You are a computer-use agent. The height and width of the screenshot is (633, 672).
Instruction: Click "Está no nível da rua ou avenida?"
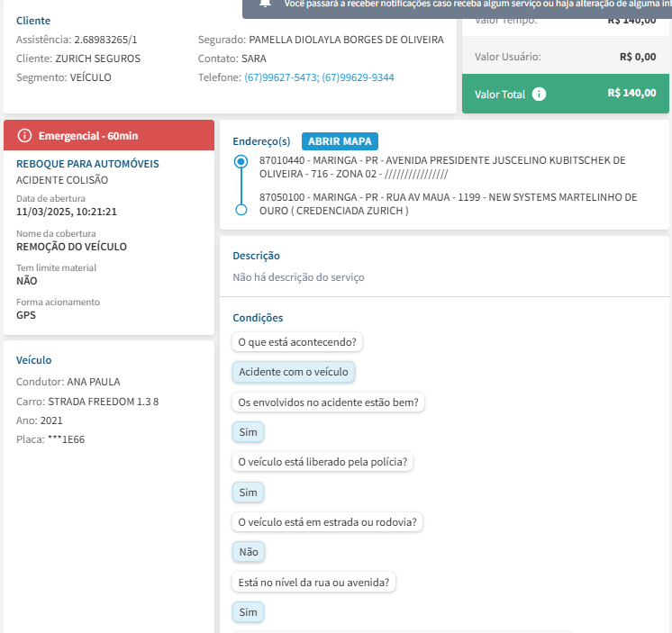pos(313,583)
